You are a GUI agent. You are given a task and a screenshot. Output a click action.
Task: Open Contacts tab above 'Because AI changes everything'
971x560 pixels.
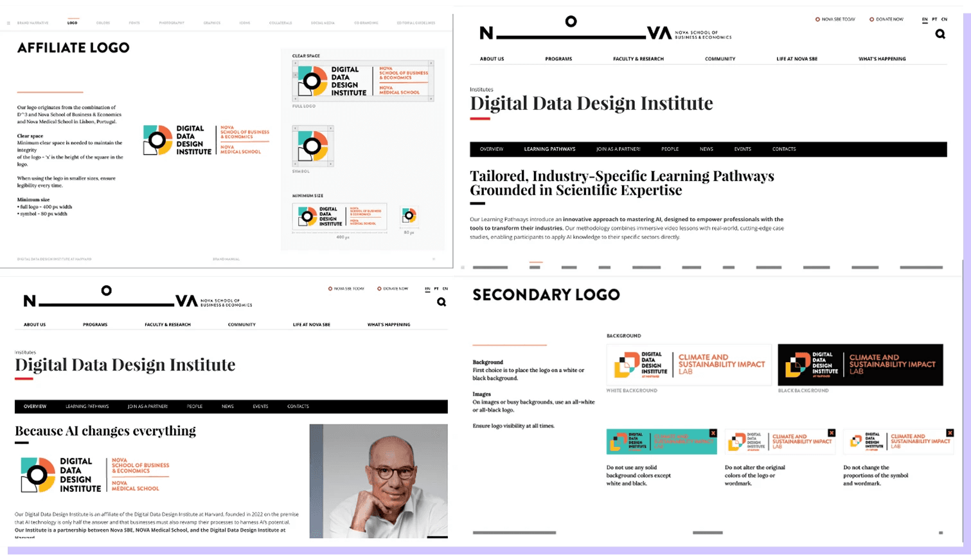298,407
